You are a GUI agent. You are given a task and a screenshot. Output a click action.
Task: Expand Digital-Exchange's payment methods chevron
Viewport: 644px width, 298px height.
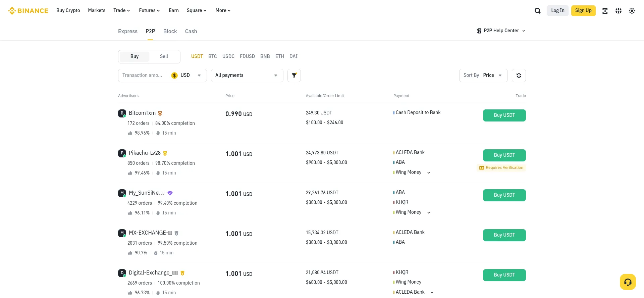[x=432, y=293]
